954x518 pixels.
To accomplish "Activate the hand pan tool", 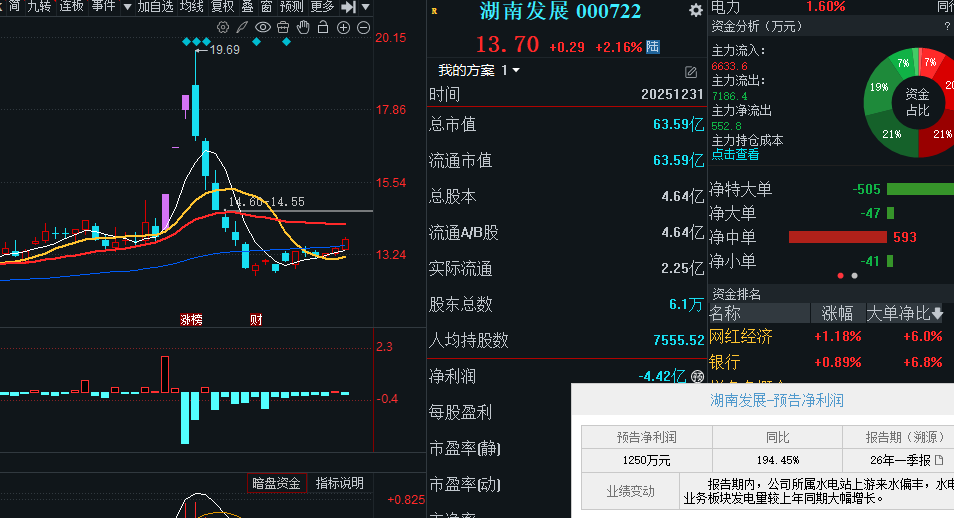I will tap(303, 27).
